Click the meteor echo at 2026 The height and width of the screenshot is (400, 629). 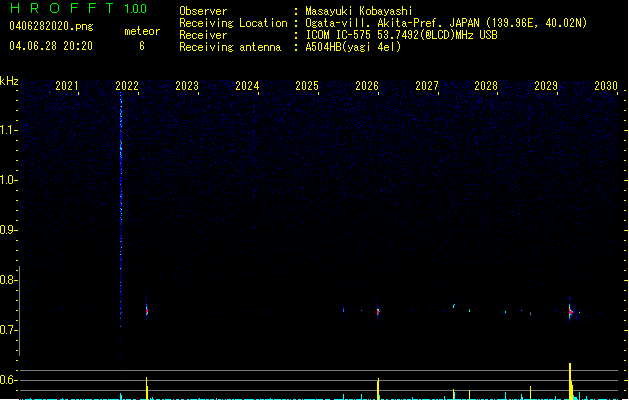(378, 312)
